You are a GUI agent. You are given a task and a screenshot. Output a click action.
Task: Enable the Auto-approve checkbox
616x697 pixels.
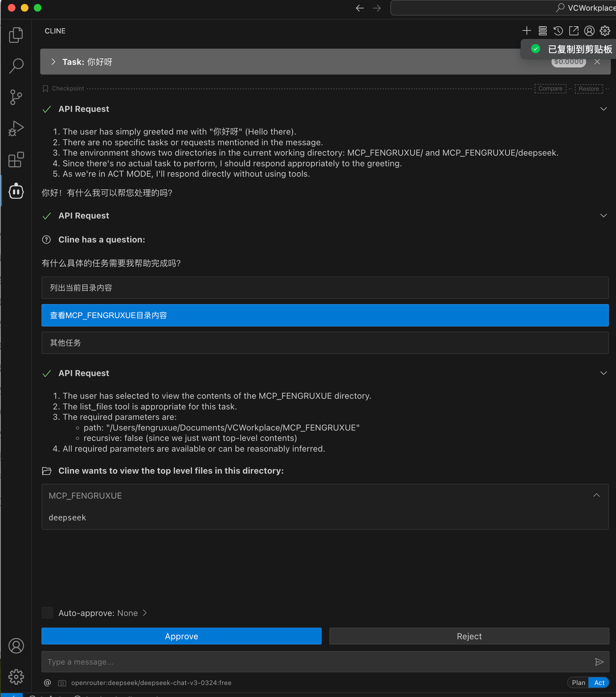pos(47,613)
